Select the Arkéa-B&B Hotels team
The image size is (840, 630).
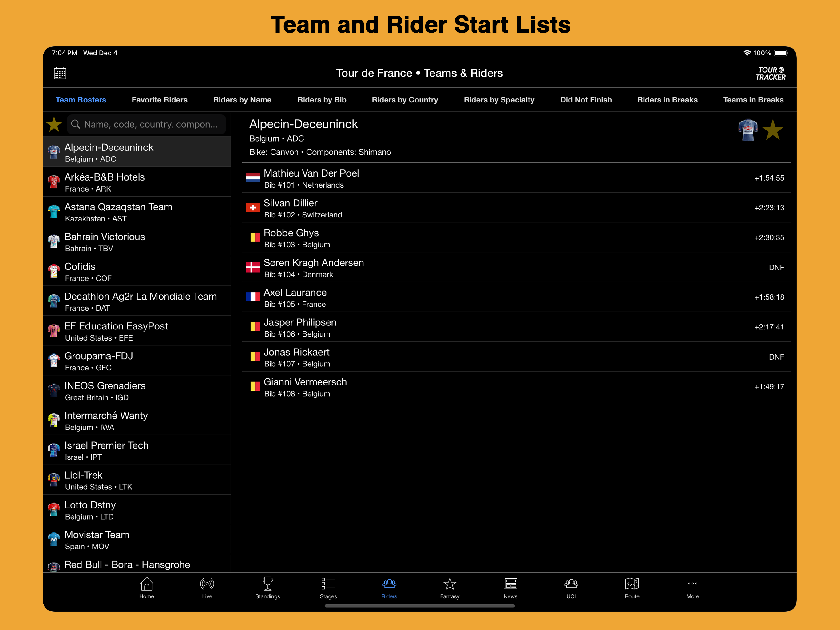pyautogui.click(x=137, y=182)
